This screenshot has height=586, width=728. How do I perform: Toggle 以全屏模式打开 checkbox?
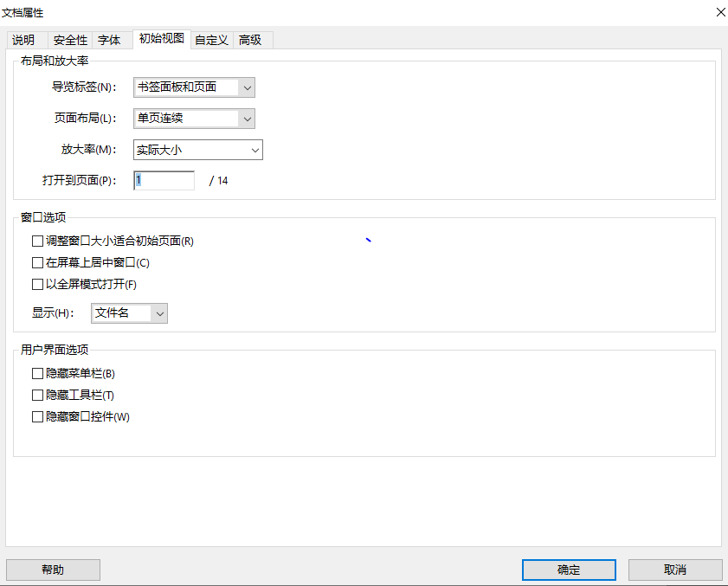point(37,284)
